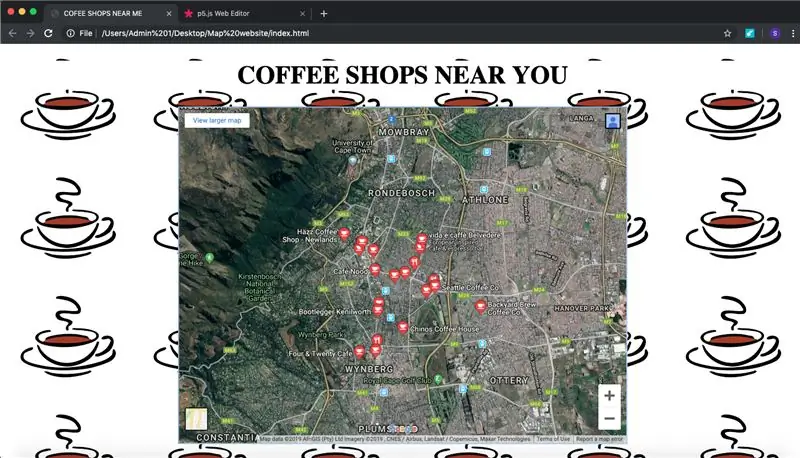Screen dimensions: 800x458
Task: Zoom in on the map with plus button
Action: pyautogui.click(x=609, y=395)
